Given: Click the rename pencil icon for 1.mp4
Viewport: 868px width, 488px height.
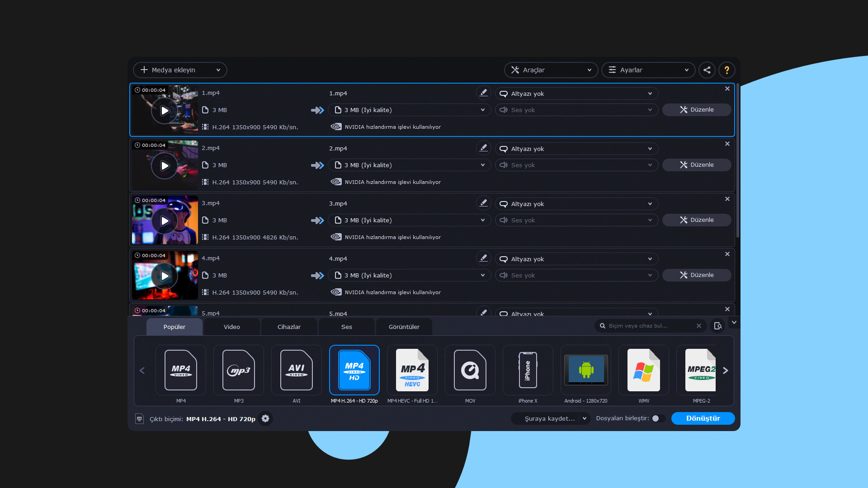Looking at the screenshot, I should pos(483,93).
